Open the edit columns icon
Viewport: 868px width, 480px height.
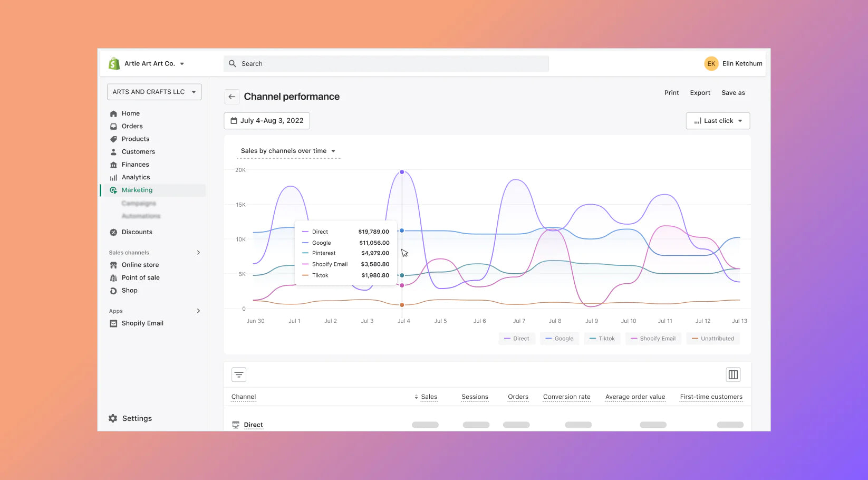(x=733, y=375)
